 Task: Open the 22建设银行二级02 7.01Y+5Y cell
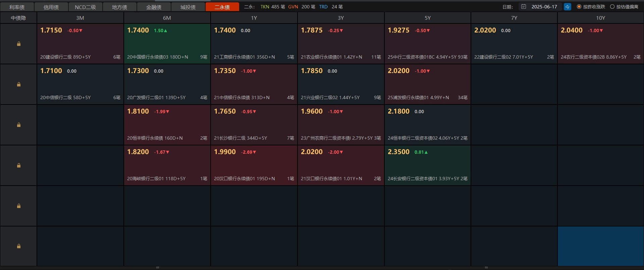click(x=514, y=44)
